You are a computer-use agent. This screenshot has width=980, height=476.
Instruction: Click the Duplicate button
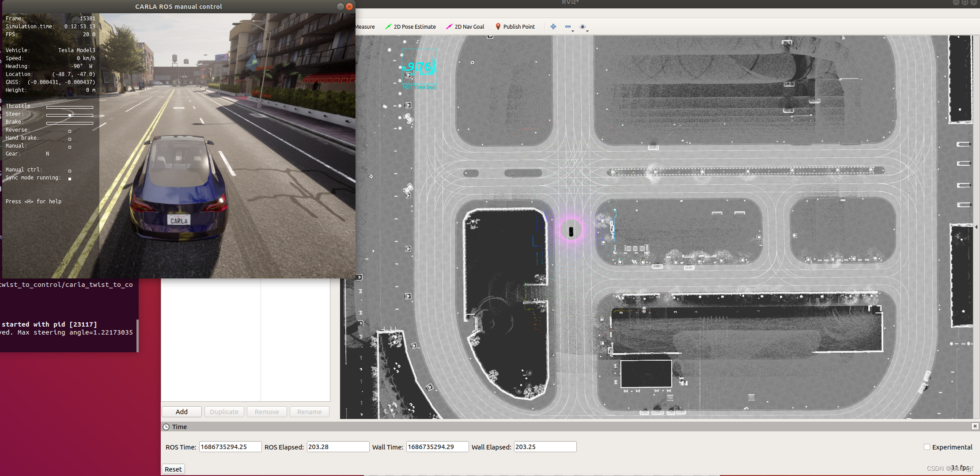click(x=224, y=411)
